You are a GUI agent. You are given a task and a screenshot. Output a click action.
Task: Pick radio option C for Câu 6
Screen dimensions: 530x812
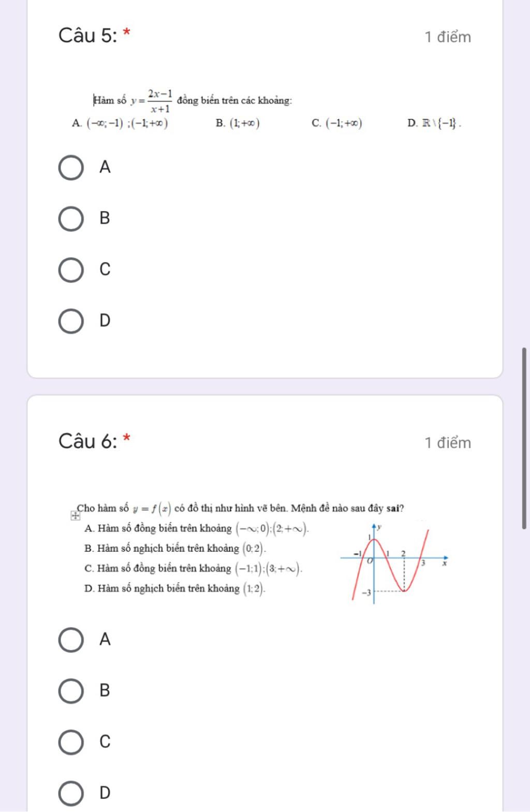(71, 742)
